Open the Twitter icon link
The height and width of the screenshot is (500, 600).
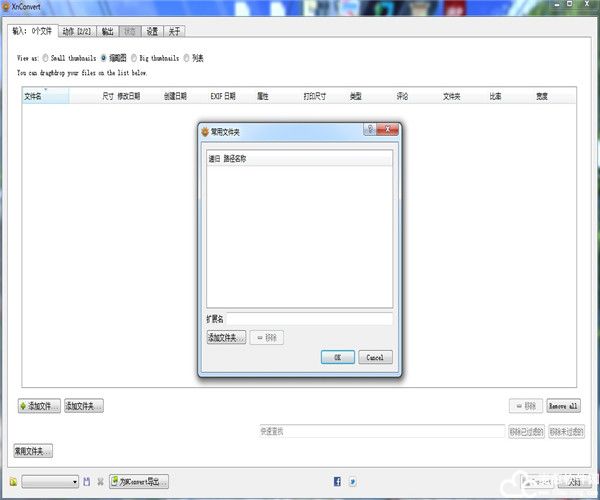click(x=352, y=481)
